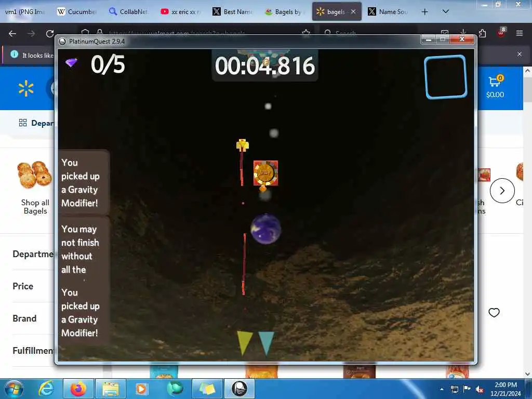Open Firefox from the taskbar

pos(78,389)
